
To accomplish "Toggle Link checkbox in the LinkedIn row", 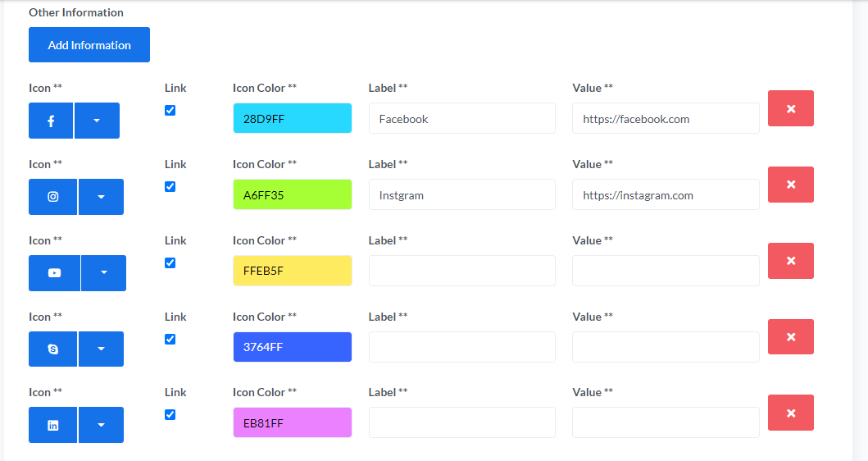I will click(170, 415).
